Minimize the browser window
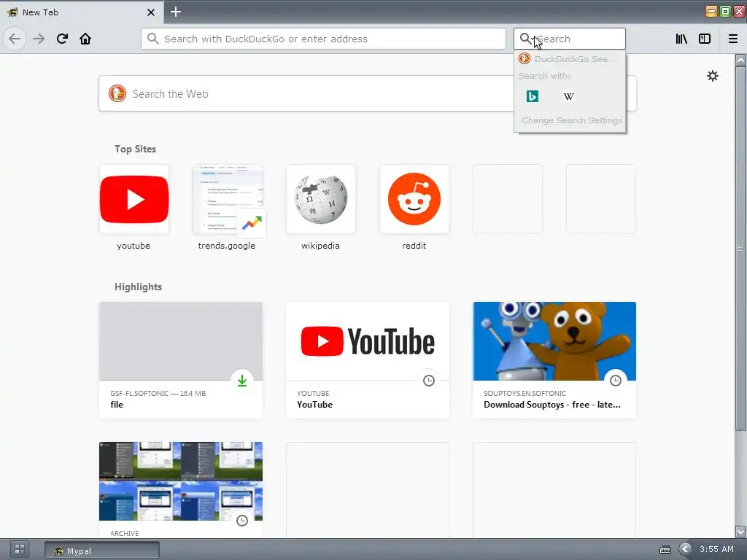Screen dimensions: 747x560 (x=711, y=12)
